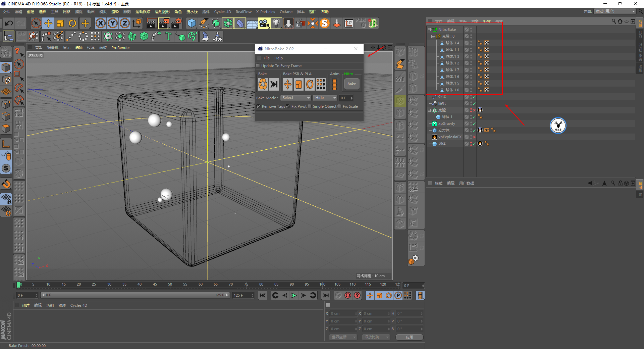Screen dimensions: 644x349
Task: Click the red record keyframe icon
Action: point(348,295)
